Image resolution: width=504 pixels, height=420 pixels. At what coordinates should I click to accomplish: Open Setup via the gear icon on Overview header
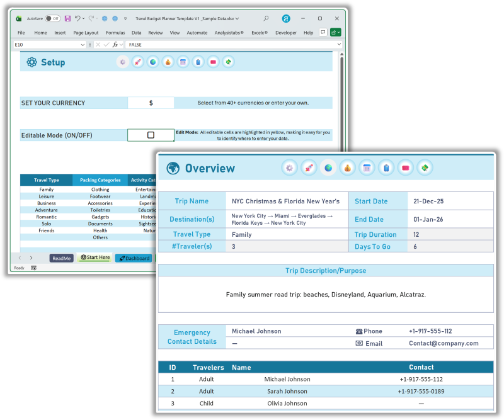(x=289, y=168)
